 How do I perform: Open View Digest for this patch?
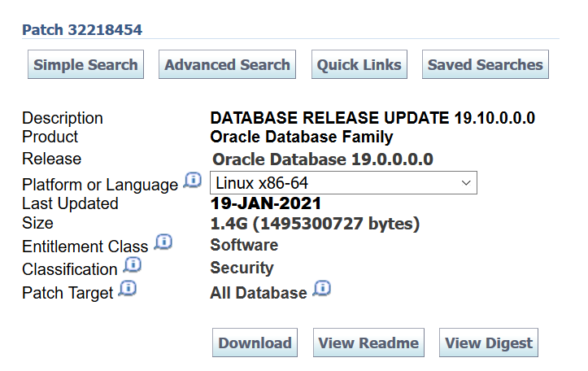(488, 343)
